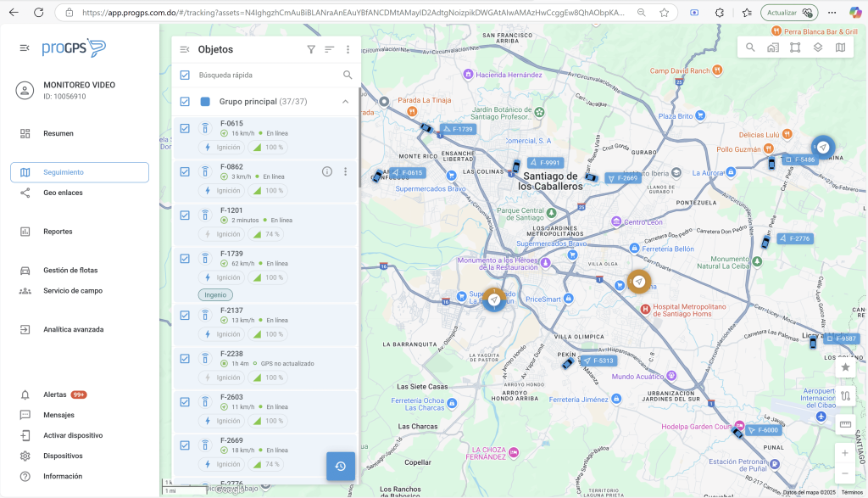Open the Información help page
This screenshot has width=868, height=498.
(x=80, y=477)
